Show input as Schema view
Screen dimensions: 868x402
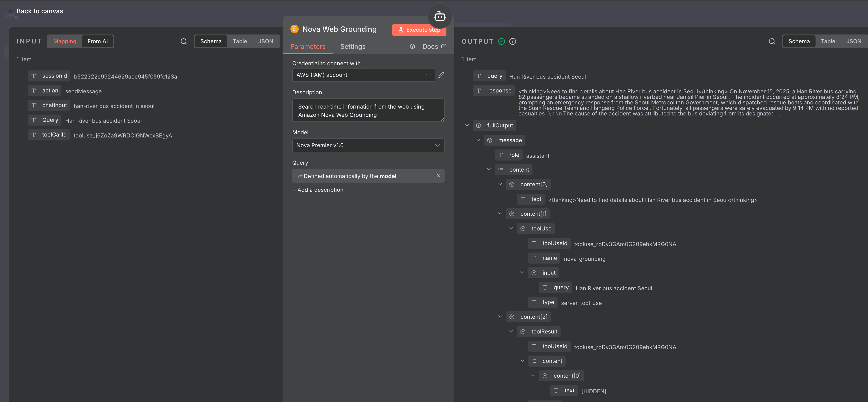211,41
